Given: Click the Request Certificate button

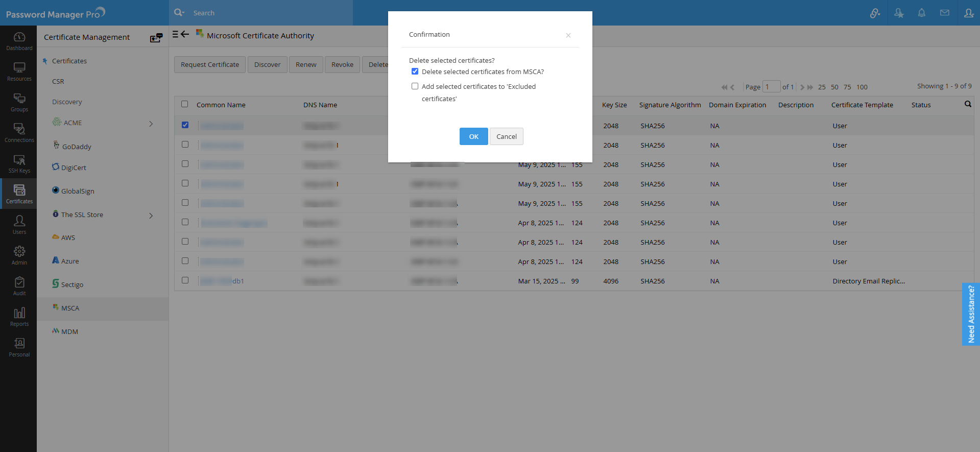Looking at the screenshot, I should point(210,64).
